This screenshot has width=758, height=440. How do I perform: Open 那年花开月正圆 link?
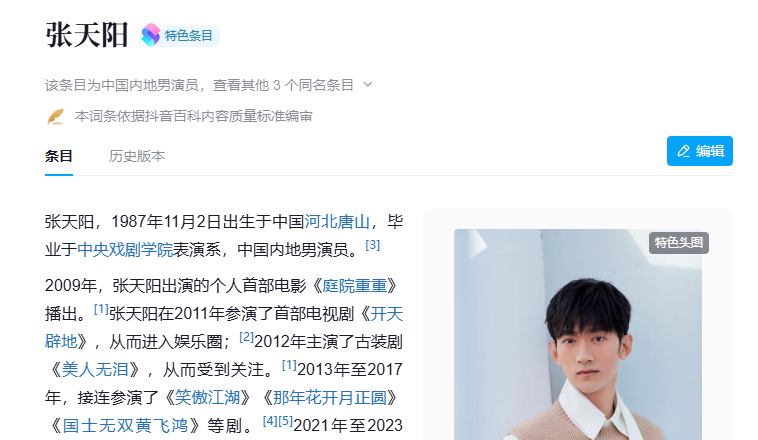click(x=330, y=397)
